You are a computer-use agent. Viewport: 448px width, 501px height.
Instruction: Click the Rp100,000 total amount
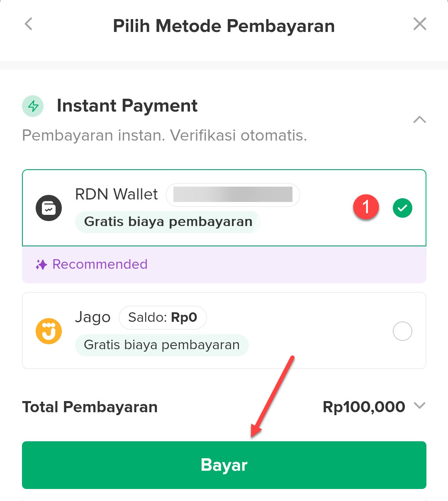[x=364, y=407]
